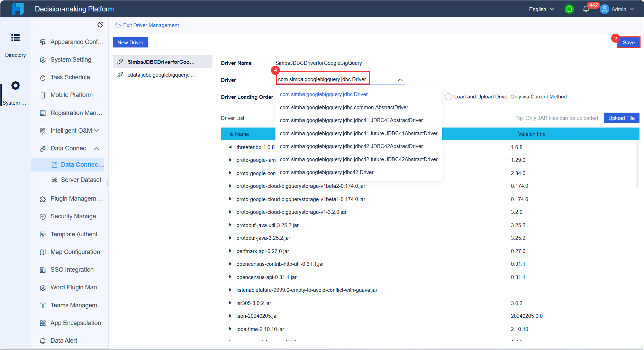Expand the joda-time-2.10.10.jar row
644x350 pixels.
[x=230, y=329]
